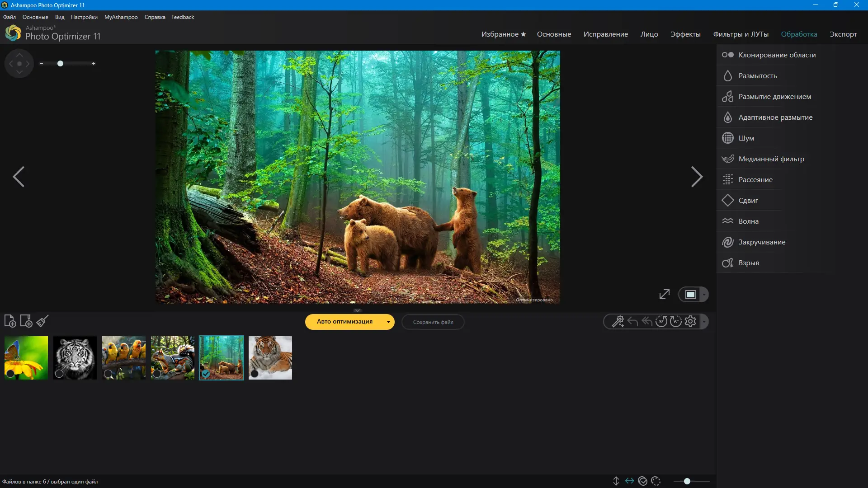Check the black-and-white tiger thumbnail checkbox
This screenshot has width=868, height=488.
click(x=59, y=374)
